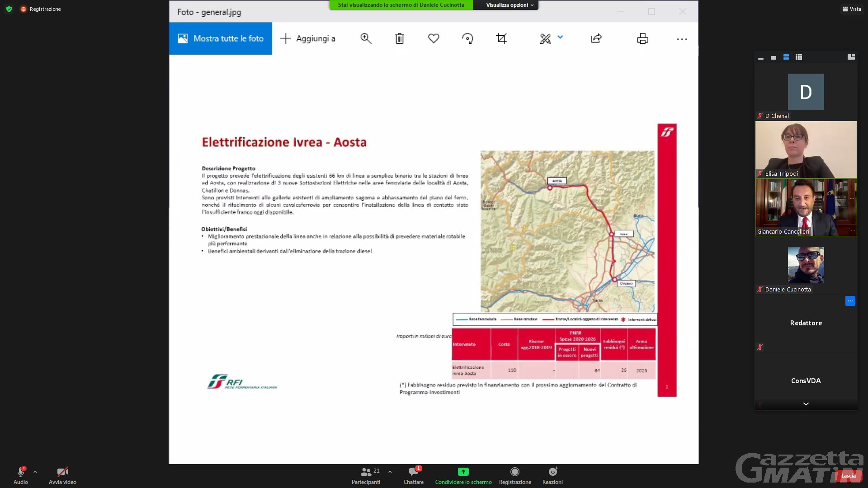Open Visualizza opzioni dropdown

point(509,5)
